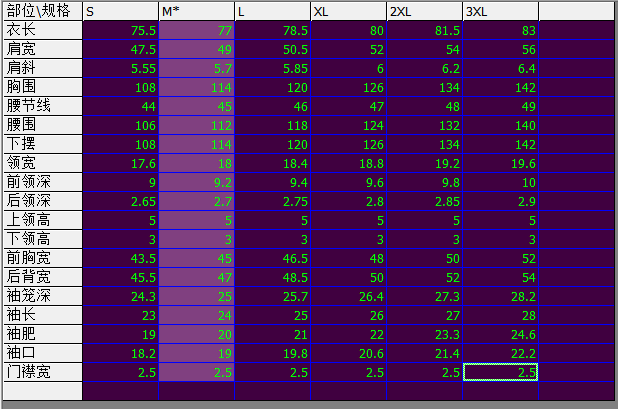Select the L size column header
The height and width of the screenshot is (409, 618).
pyautogui.click(x=273, y=11)
